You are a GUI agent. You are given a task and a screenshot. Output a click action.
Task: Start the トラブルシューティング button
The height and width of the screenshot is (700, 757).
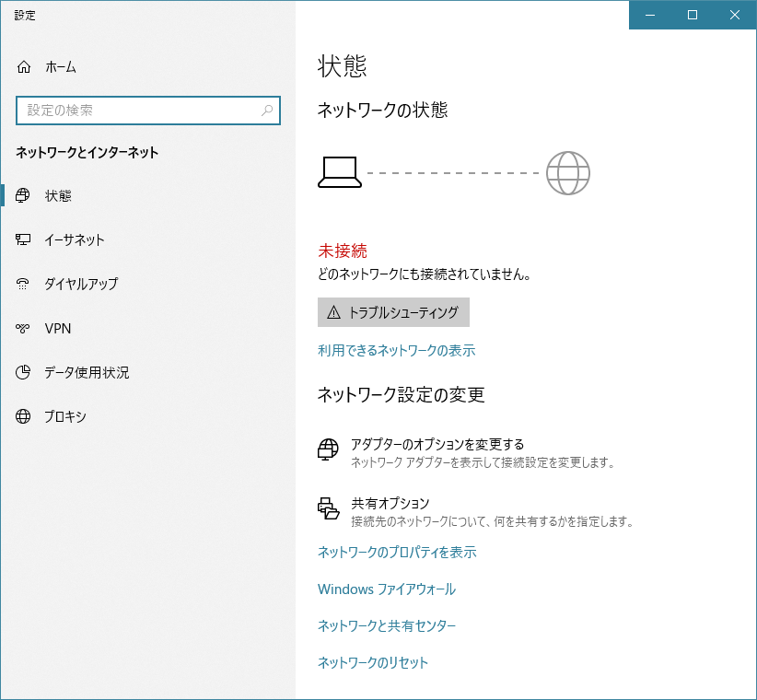(x=393, y=312)
